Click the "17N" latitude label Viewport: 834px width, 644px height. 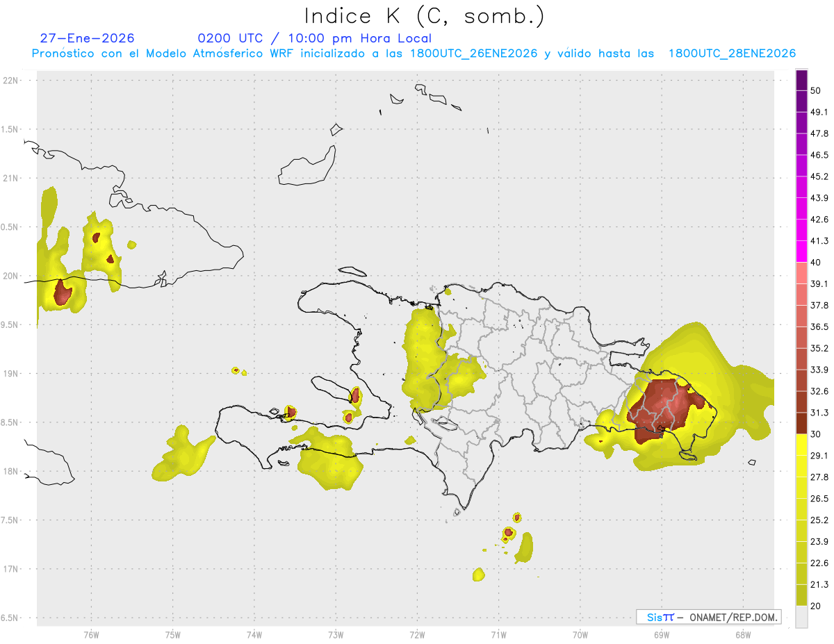pyautogui.click(x=12, y=569)
